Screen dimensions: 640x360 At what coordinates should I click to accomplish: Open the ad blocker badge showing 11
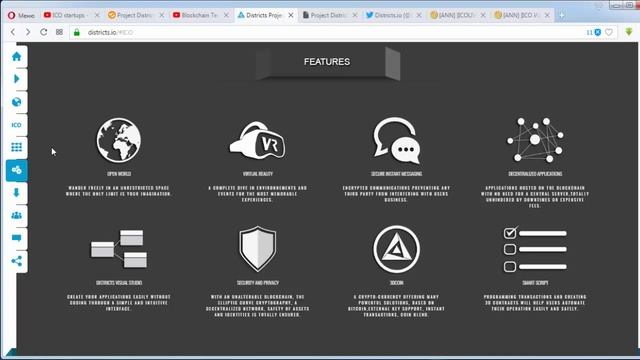[x=594, y=32]
